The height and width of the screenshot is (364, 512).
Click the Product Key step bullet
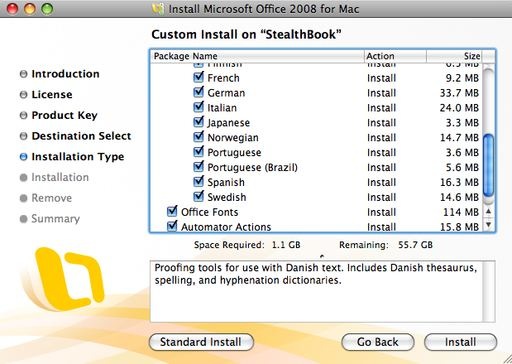coord(23,115)
